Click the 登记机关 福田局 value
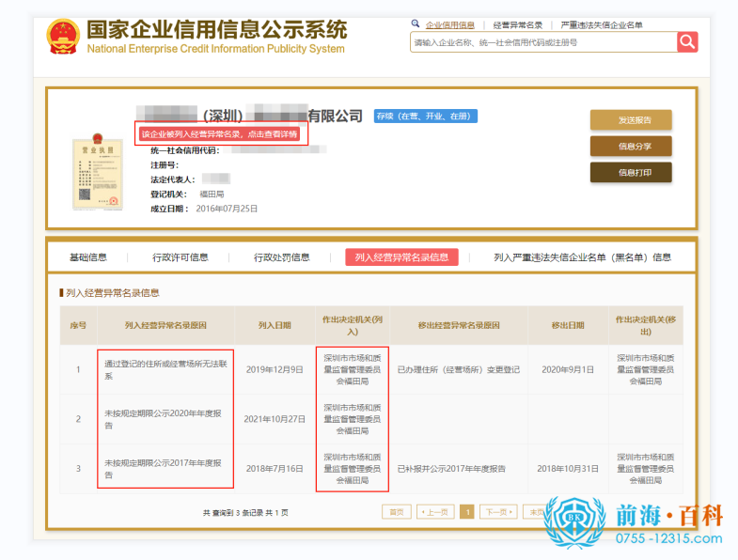 pos(212,194)
